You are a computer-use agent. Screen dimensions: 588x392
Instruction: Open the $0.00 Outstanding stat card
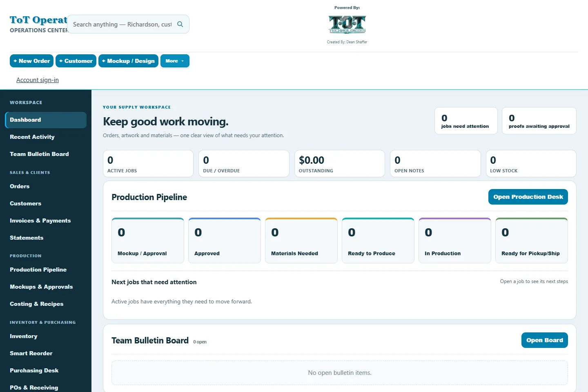point(340,164)
